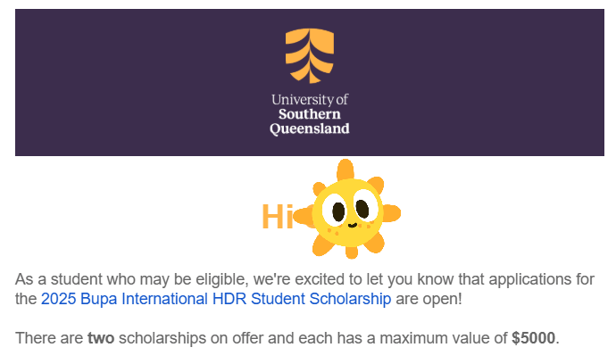The height and width of the screenshot is (364, 616).
Task: Open the 2025 Bupa International HDR Scholarship link
Action: [216, 298]
